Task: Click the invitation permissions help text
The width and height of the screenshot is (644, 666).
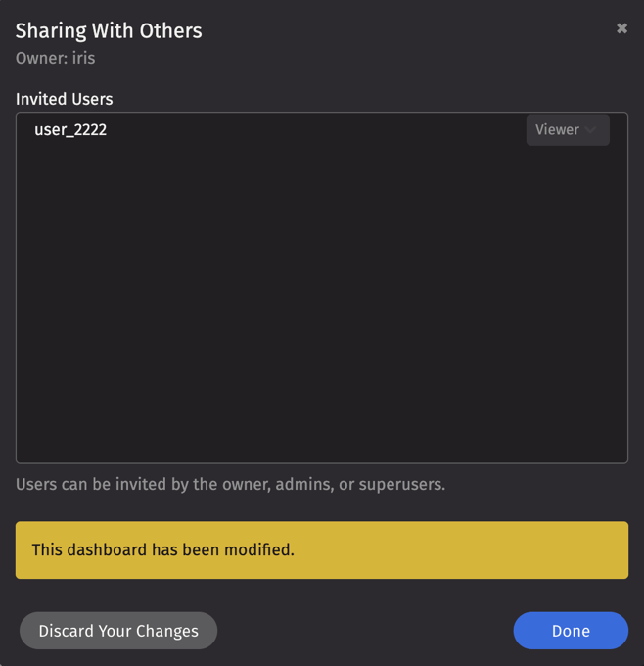Action: coord(230,484)
